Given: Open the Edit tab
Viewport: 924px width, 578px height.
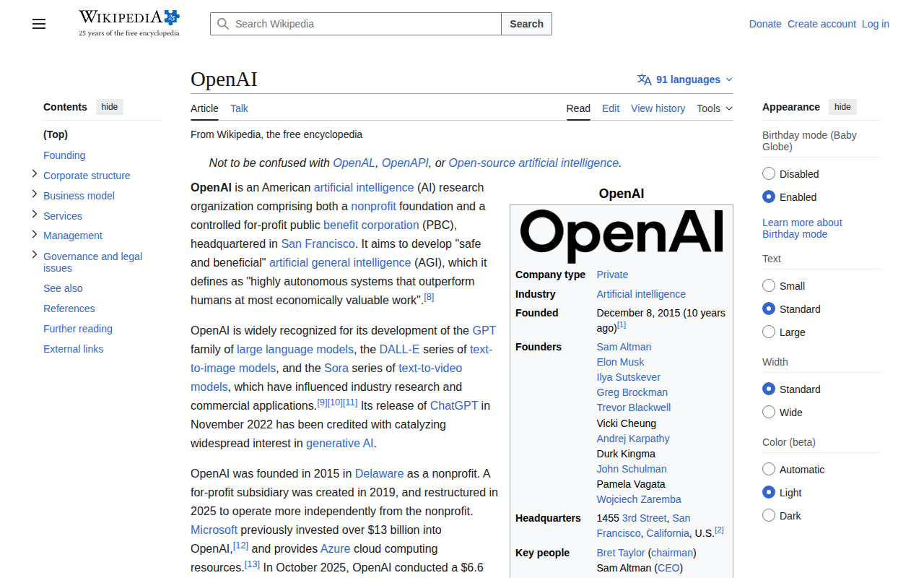Looking at the screenshot, I should [611, 108].
